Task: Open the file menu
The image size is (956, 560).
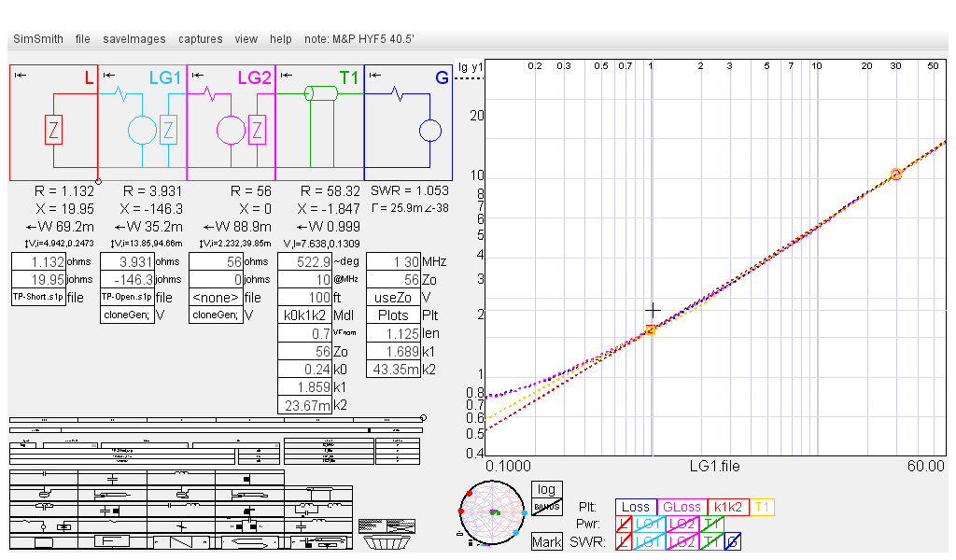Action: 83,39
